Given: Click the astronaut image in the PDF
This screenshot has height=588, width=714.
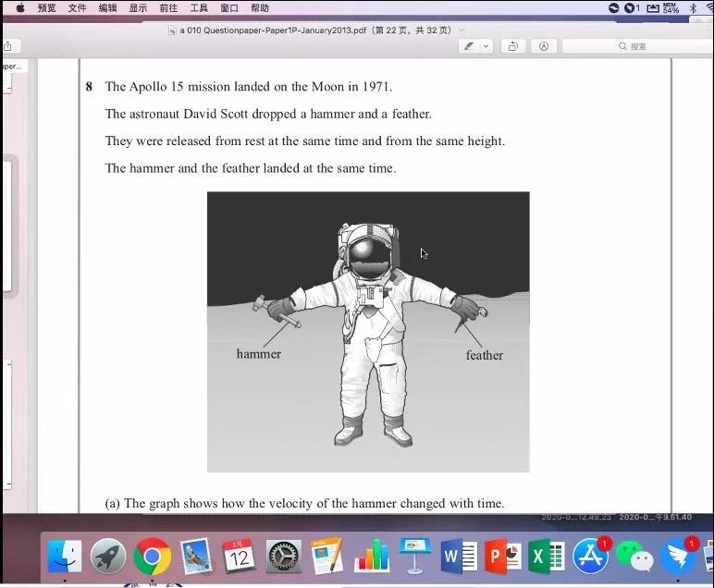Looking at the screenshot, I should point(368,331).
